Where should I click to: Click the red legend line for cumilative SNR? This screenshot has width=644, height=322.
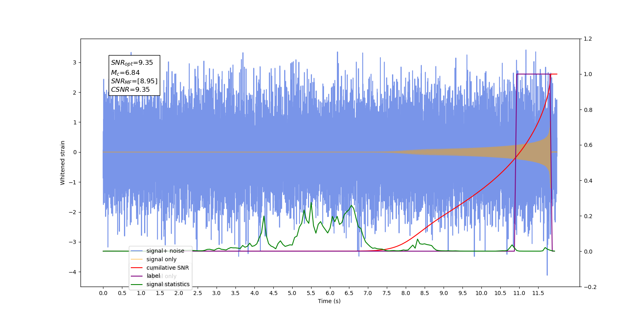(137, 268)
